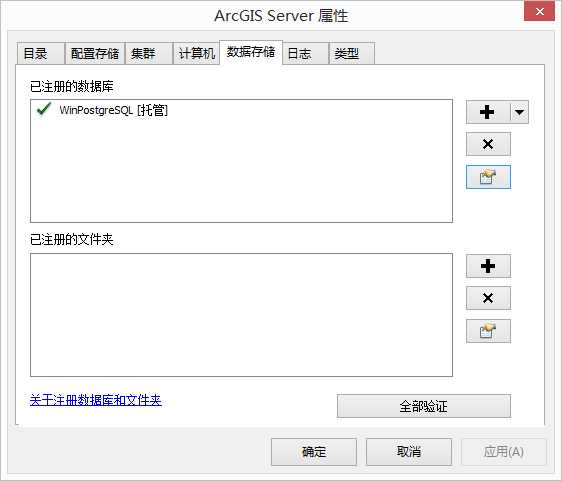
Task: Open properties of registered folder
Action: [x=488, y=331]
